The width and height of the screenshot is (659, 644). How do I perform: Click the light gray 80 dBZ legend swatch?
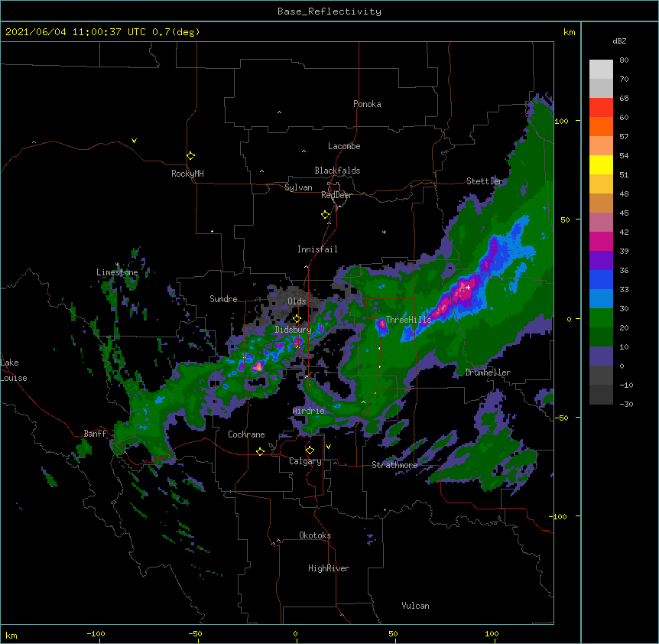point(601,70)
